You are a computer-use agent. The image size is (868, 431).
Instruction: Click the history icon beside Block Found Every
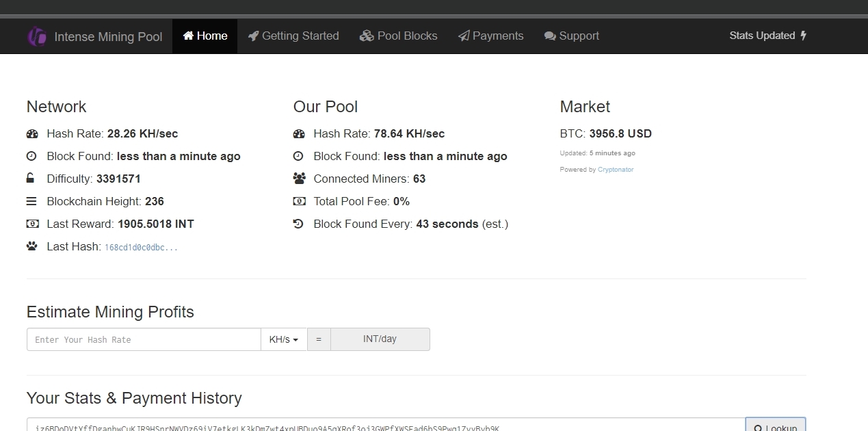298,224
